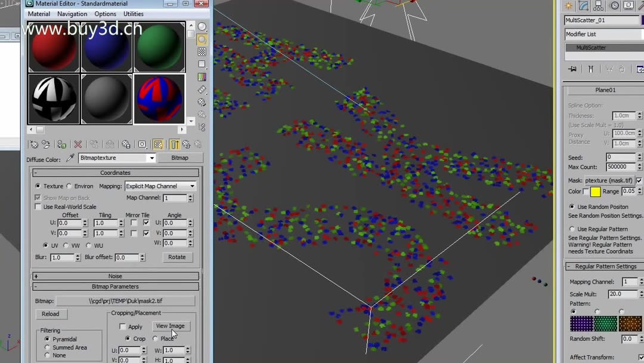Image resolution: width=644 pixels, height=363 pixels.
Task: Click the Diffuse Color eyedropper picker
Action: (x=70, y=158)
